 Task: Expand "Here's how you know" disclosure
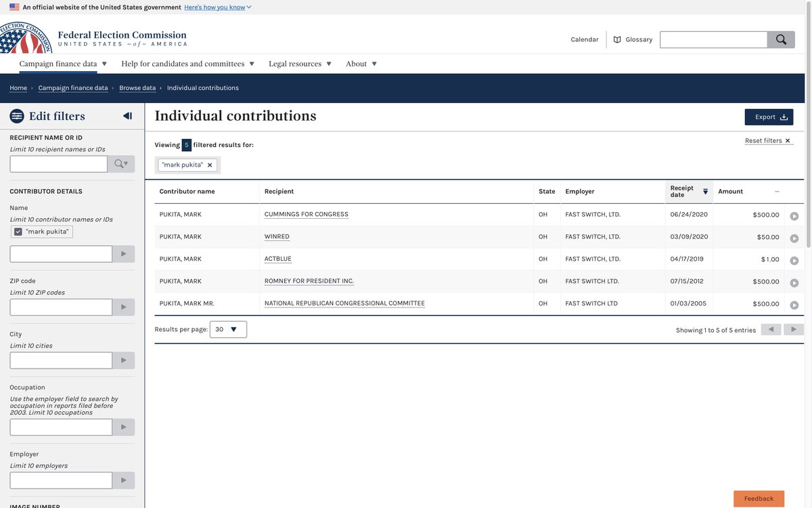(x=218, y=7)
